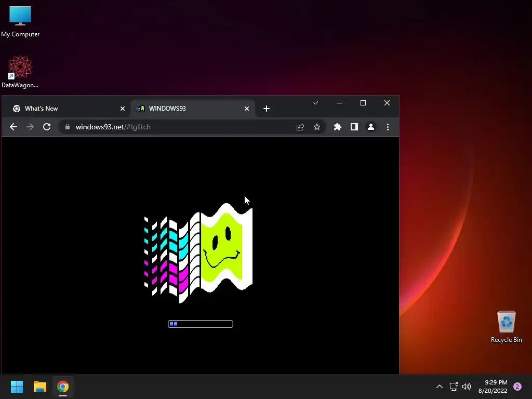Open the DataWagon desktop shortcut
Viewport: 532px width, 399px height.
pos(20,72)
